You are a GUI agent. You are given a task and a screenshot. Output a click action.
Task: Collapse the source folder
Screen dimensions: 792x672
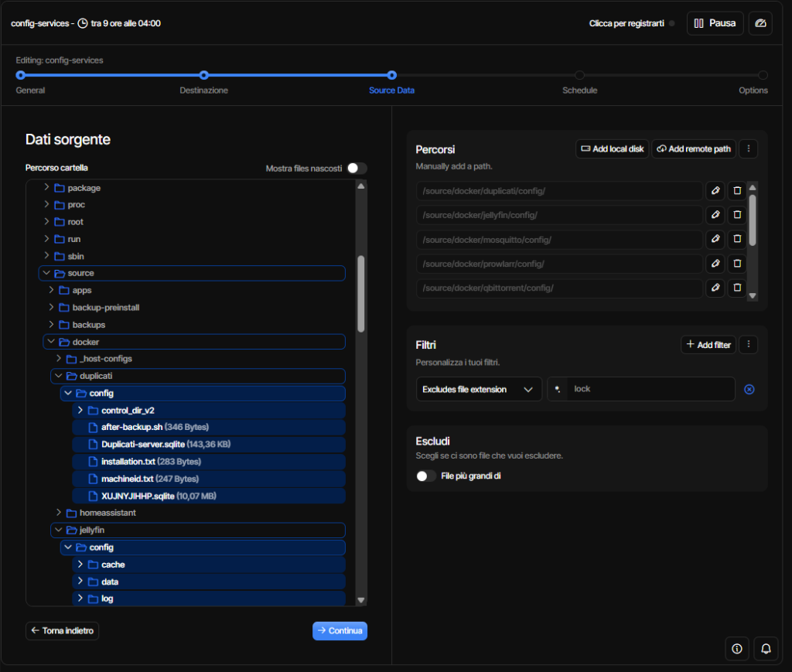(x=46, y=273)
